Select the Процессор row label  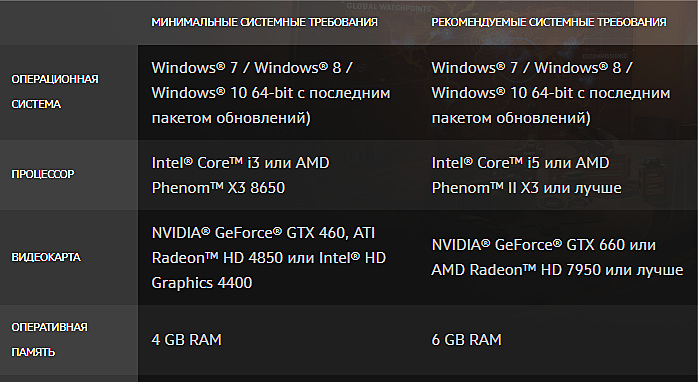[43, 174]
